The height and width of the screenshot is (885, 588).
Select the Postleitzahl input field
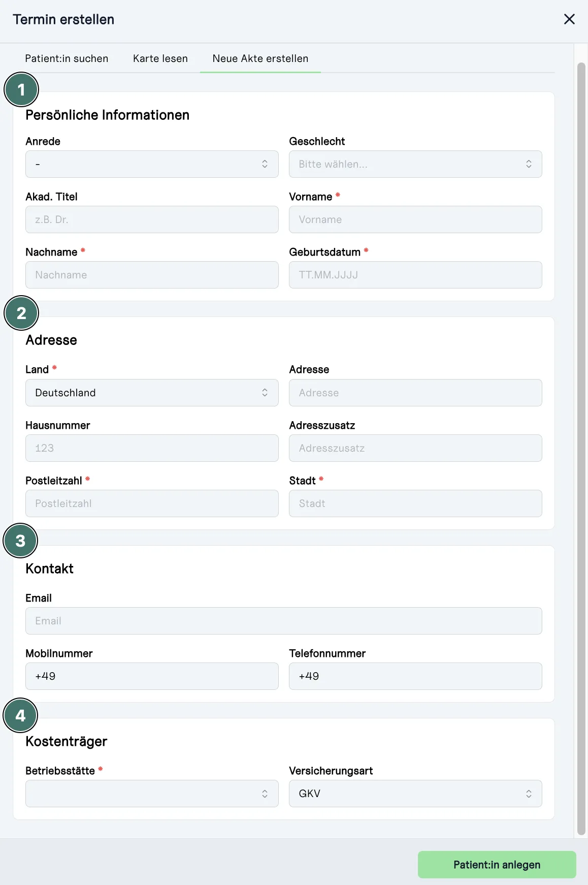152,503
